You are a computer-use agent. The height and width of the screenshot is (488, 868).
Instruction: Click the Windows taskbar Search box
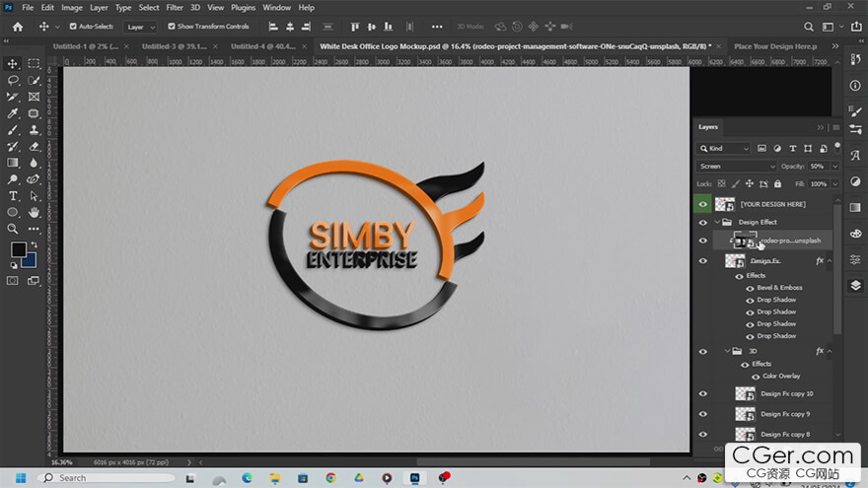pyautogui.click(x=108, y=478)
